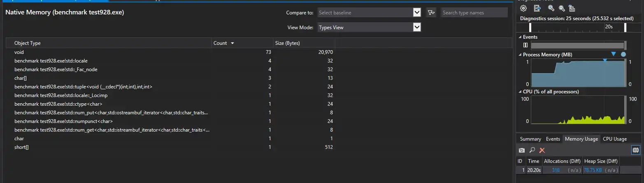Image resolution: width=644 pixels, height=183 pixels.
Task: Pause the Events track
Action: coord(525,45)
